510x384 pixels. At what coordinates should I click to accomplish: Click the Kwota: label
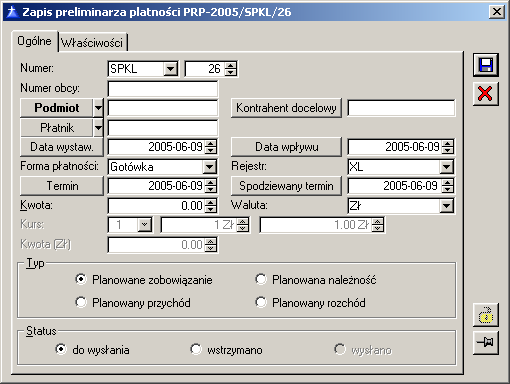(36, 205)
